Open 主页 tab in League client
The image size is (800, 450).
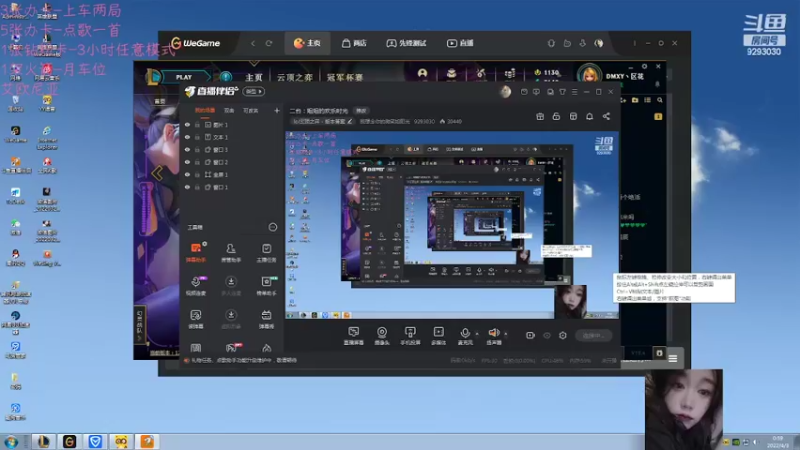(x=254, y=78)
